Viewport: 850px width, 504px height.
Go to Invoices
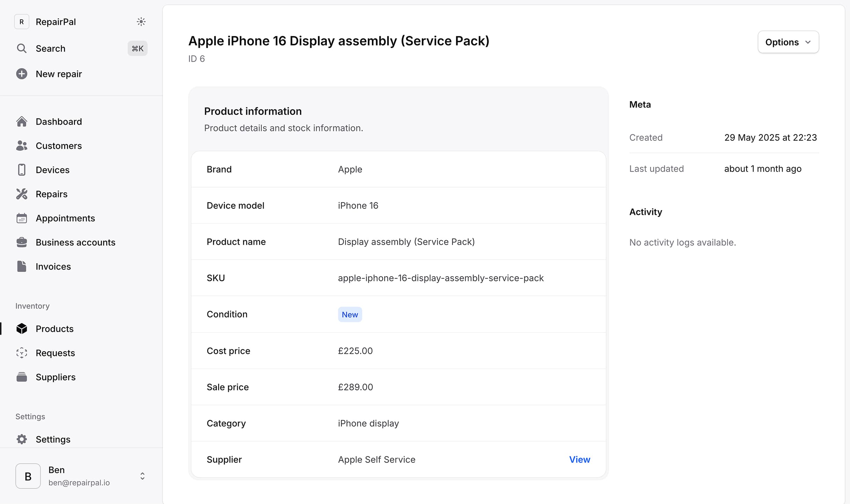coord(53,266)
